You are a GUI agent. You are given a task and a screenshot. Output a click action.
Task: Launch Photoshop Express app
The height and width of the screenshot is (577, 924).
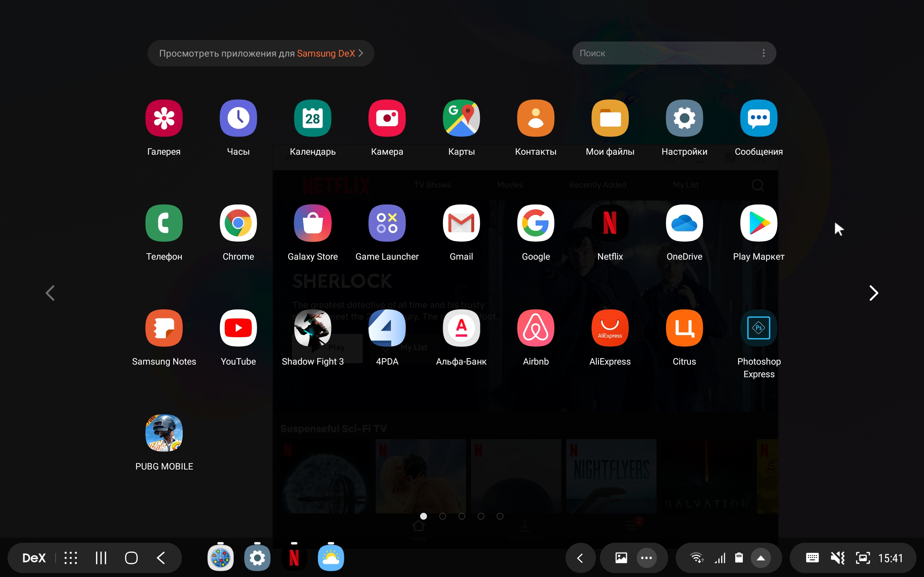click(758, 328)
